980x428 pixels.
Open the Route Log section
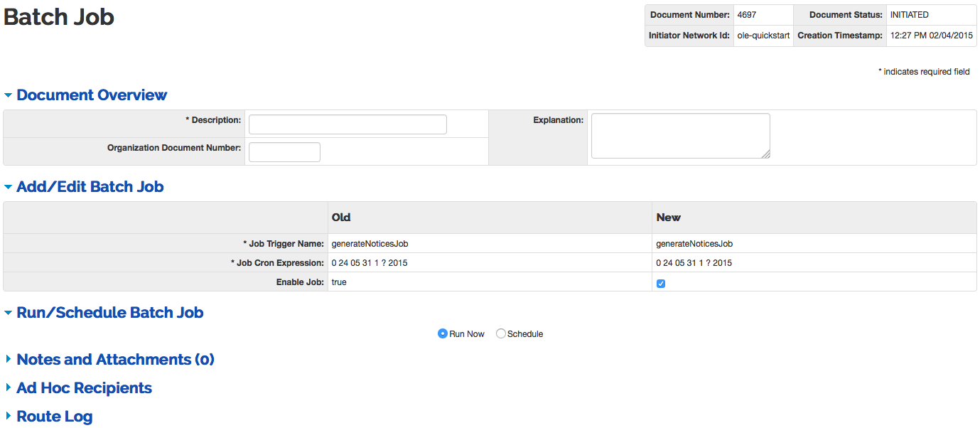click(54, 417)
